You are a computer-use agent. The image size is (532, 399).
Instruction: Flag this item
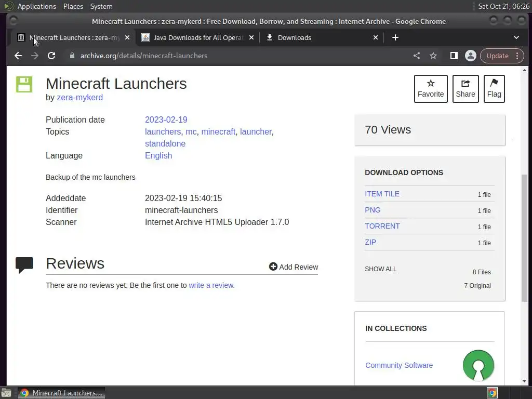(x=494, y=88)
